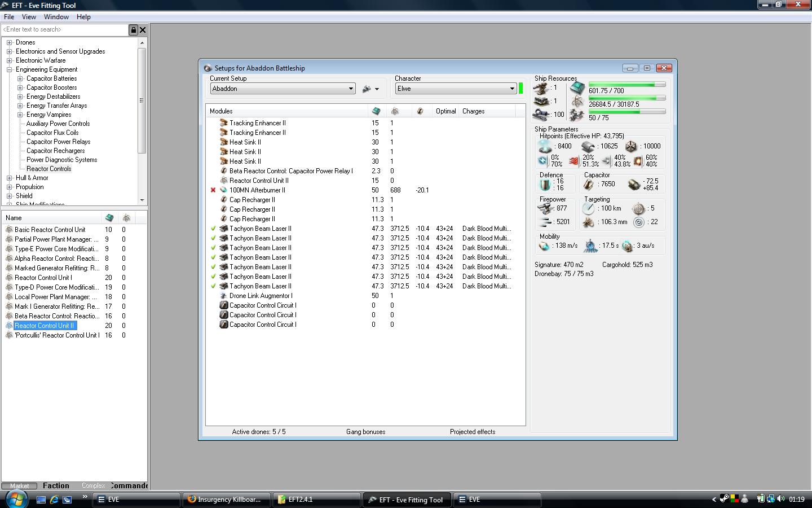Click the max locked targets icon showing 5
Image resolution: width=812 pixels, height=508 pixels.
click(638, 209)
